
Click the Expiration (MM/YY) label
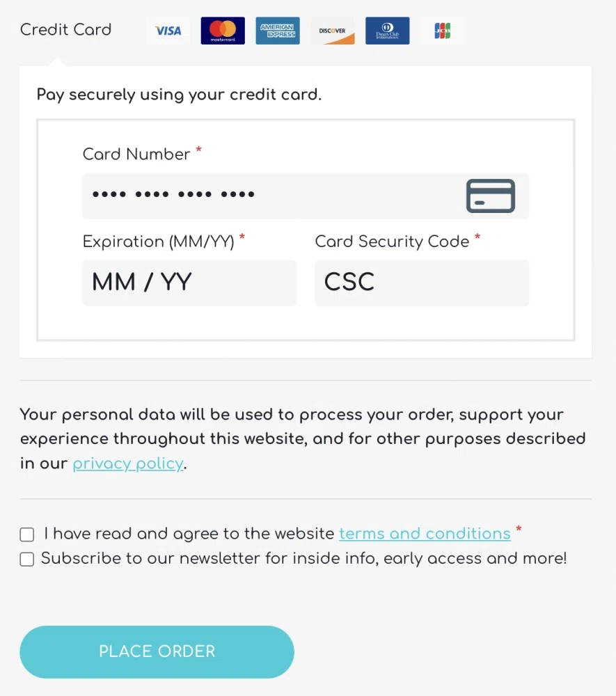coord(159,242)
